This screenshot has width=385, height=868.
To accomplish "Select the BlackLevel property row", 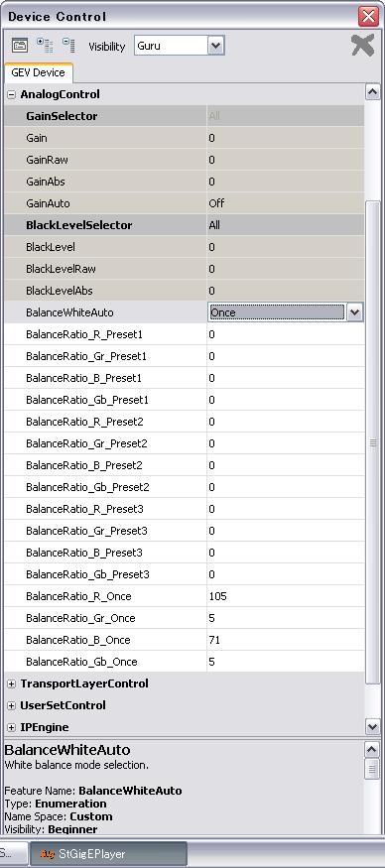I will (x=184, y=247).
